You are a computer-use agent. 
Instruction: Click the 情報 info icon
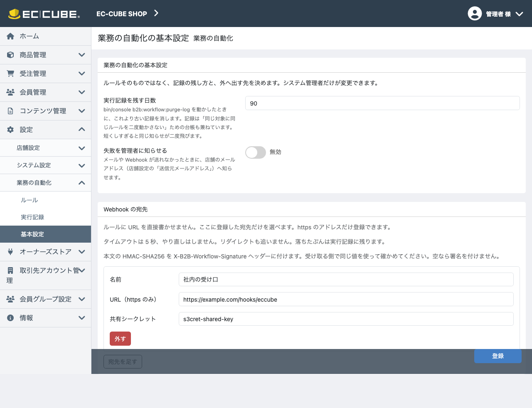10,318
